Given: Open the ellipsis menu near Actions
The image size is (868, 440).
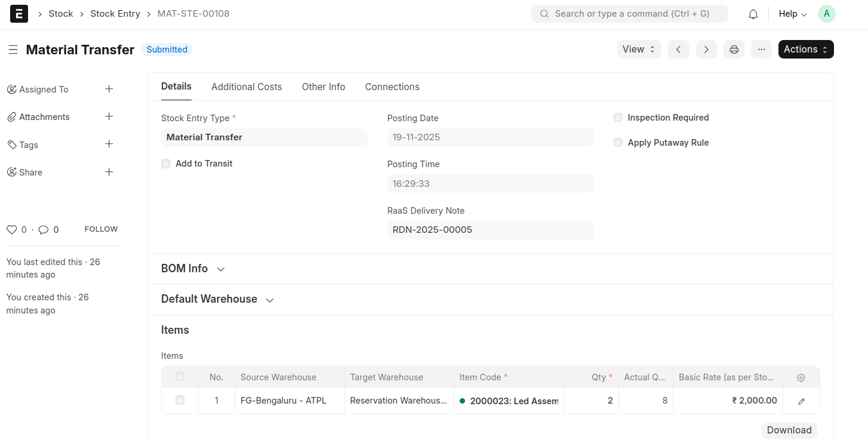Looking at the screenshot, I should point(761,49).
